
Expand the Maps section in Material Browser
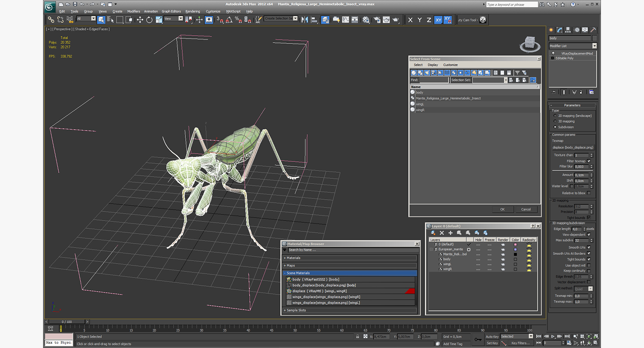(x=350, y=265)
